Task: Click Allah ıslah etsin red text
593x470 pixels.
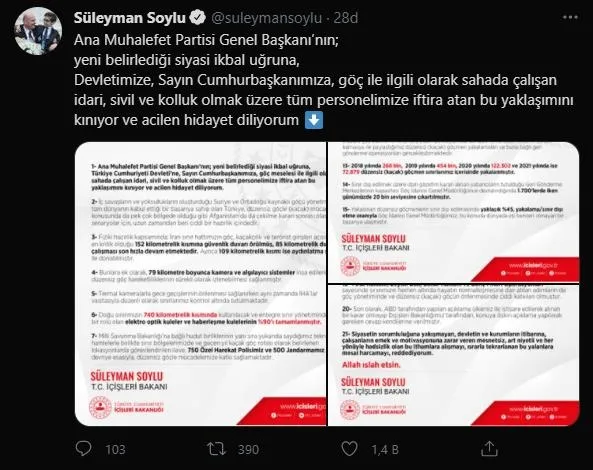Action: 371,365
